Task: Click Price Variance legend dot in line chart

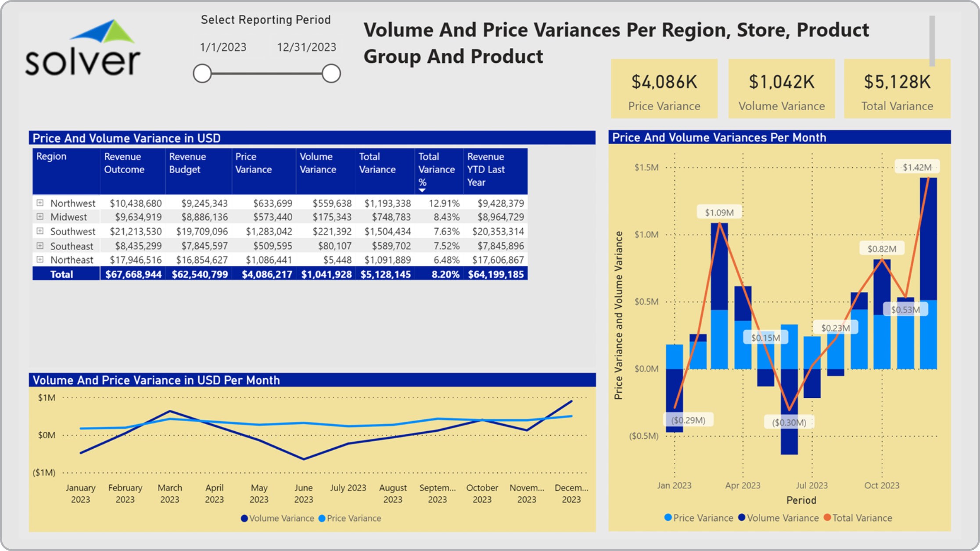Action: point(322,519)
